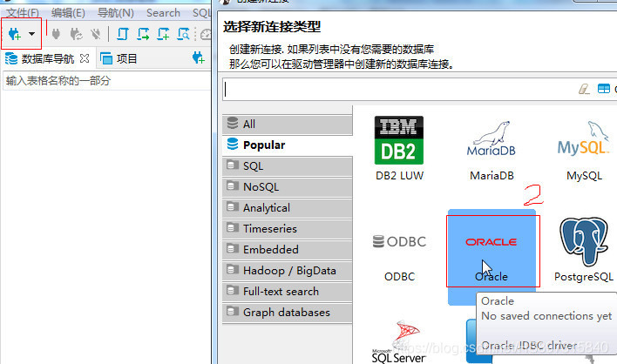Click the eraser clear-filter icon in the dialog

click(584, 89)
